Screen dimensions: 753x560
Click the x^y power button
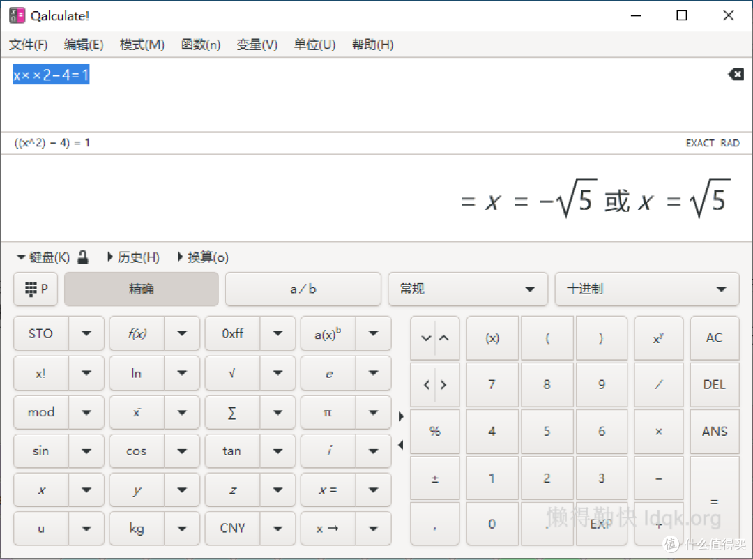point(658,338)
